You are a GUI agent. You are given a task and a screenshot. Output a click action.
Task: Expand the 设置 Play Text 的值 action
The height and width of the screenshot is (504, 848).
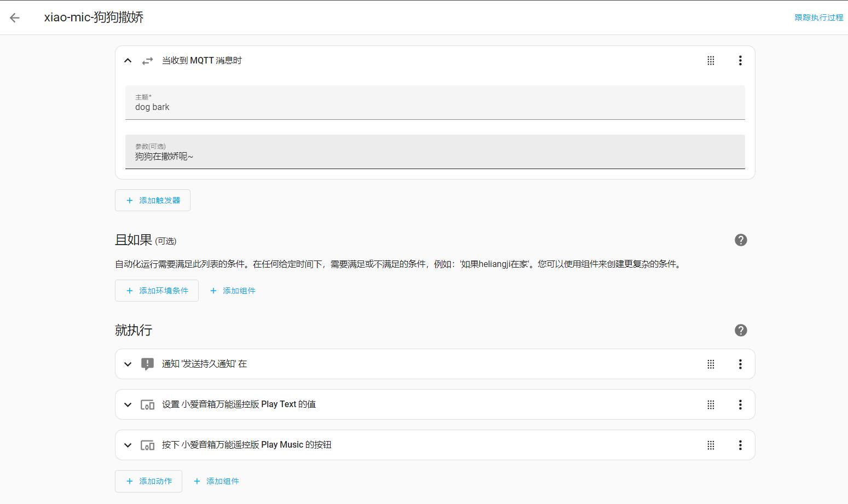[128, 404]
